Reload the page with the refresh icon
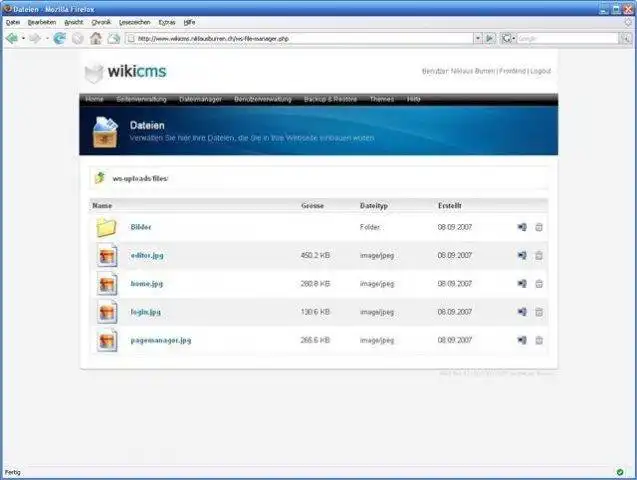The width and height of the screenshot is (637, 480). click(60, 39)
